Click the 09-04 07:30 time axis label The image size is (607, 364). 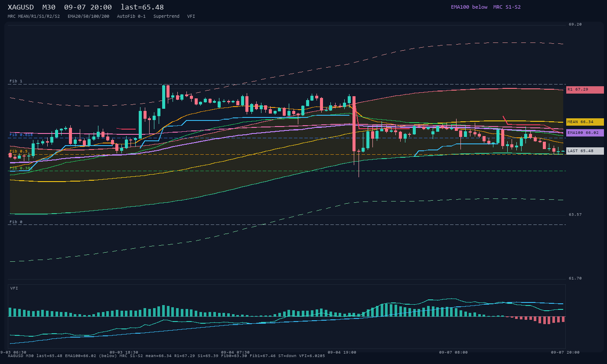point(235,352)
